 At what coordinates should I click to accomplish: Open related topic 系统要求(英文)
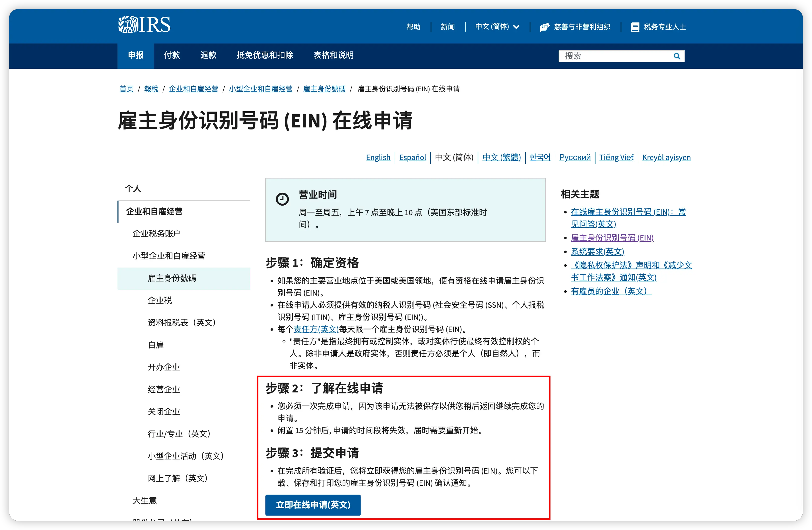point(598,252)
